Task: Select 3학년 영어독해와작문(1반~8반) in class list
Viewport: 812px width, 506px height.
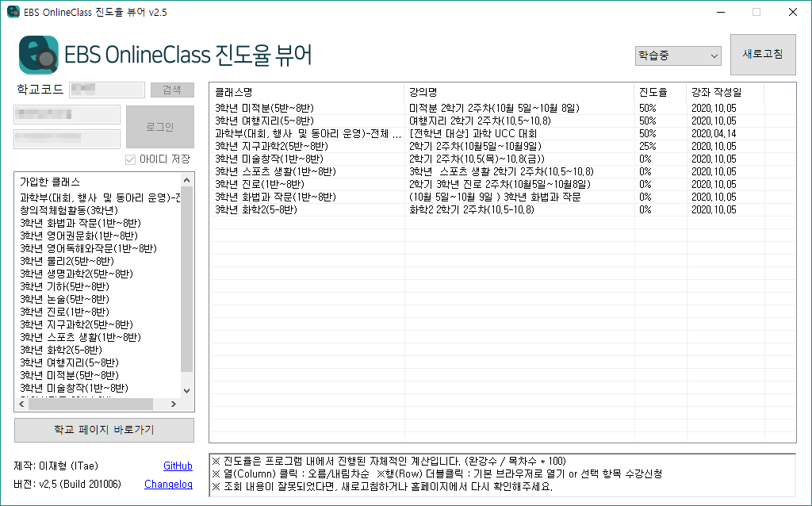Action: point(88,248)
